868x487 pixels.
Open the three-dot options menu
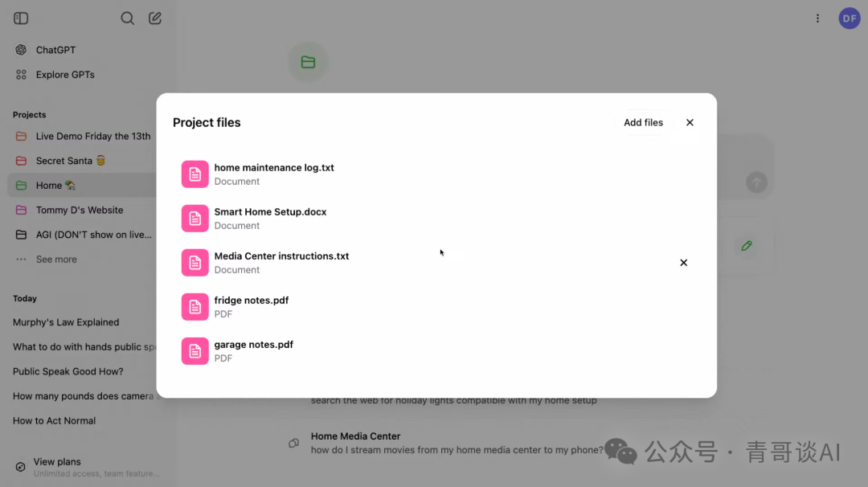[817, 18]
